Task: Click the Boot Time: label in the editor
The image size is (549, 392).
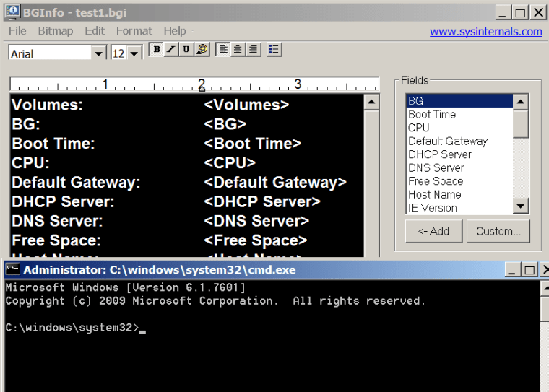Action: [x=53, y=143]
